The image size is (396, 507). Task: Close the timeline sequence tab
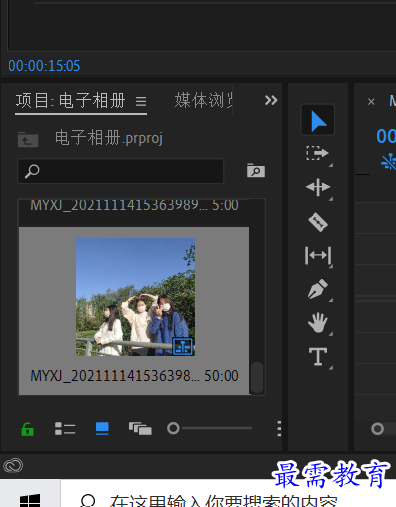(x=371, y=102)
